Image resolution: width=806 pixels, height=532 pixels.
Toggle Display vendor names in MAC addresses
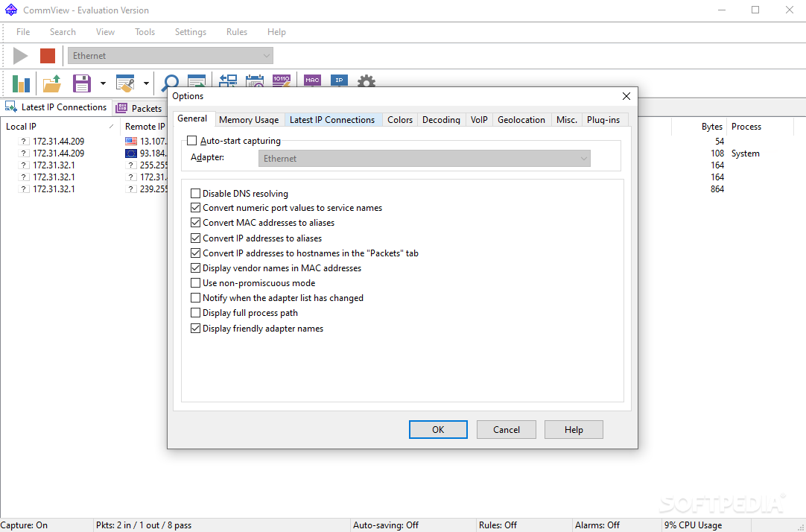point(195,267)
